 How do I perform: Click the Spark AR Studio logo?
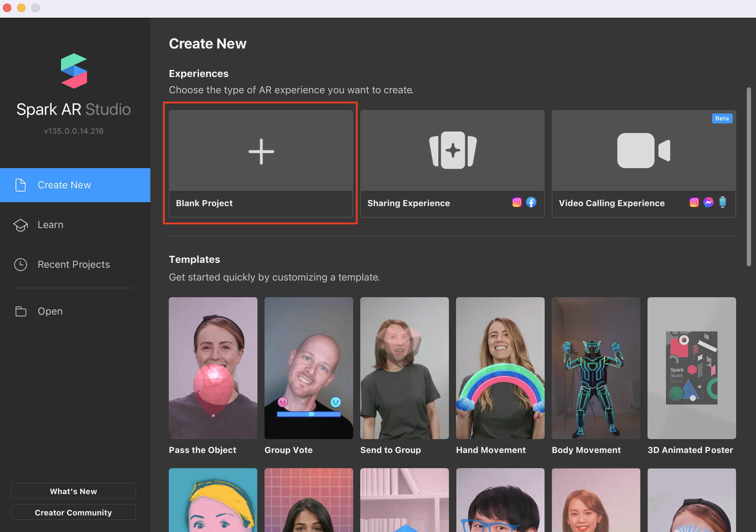[x=74, y=71]
